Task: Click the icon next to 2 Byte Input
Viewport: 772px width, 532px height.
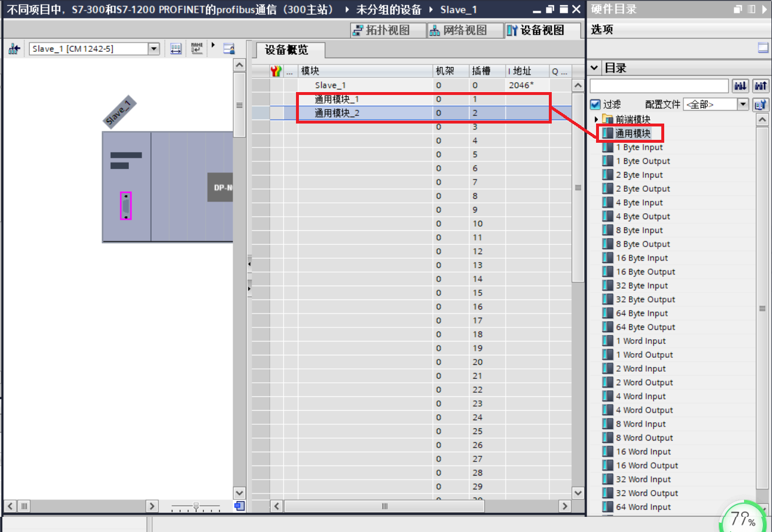Action: 608,175
